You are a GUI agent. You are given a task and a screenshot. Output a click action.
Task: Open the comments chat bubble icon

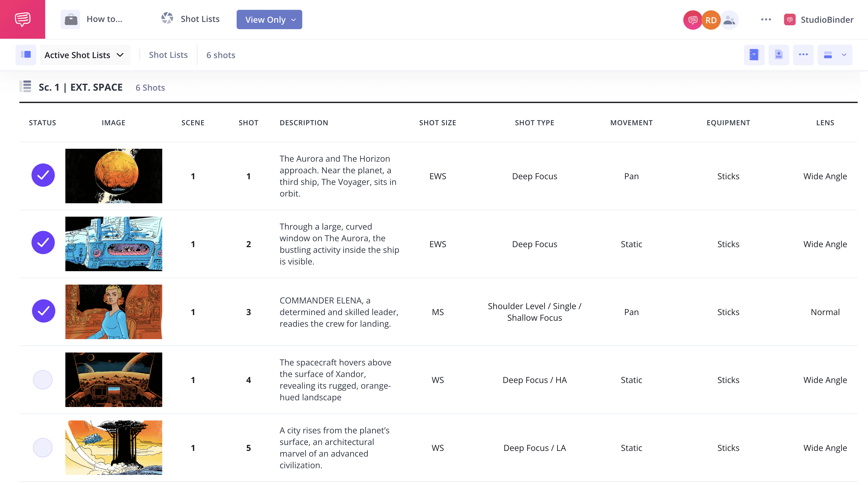(692, 20)
